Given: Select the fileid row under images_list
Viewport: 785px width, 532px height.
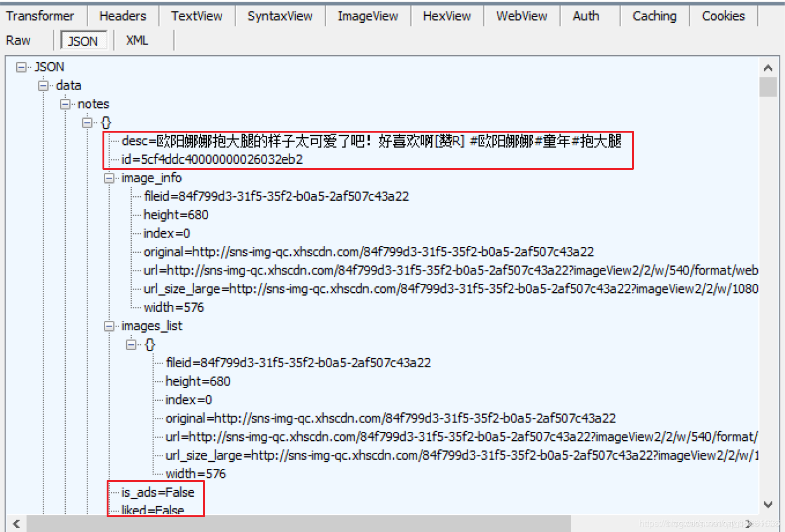Looking at the screenshot, I should (x=298, y=363).
